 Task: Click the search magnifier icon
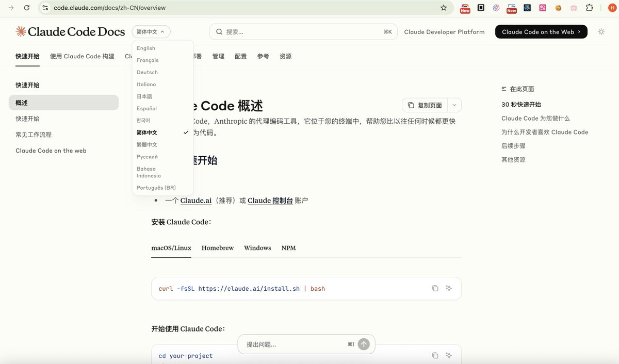click(219, 31)
